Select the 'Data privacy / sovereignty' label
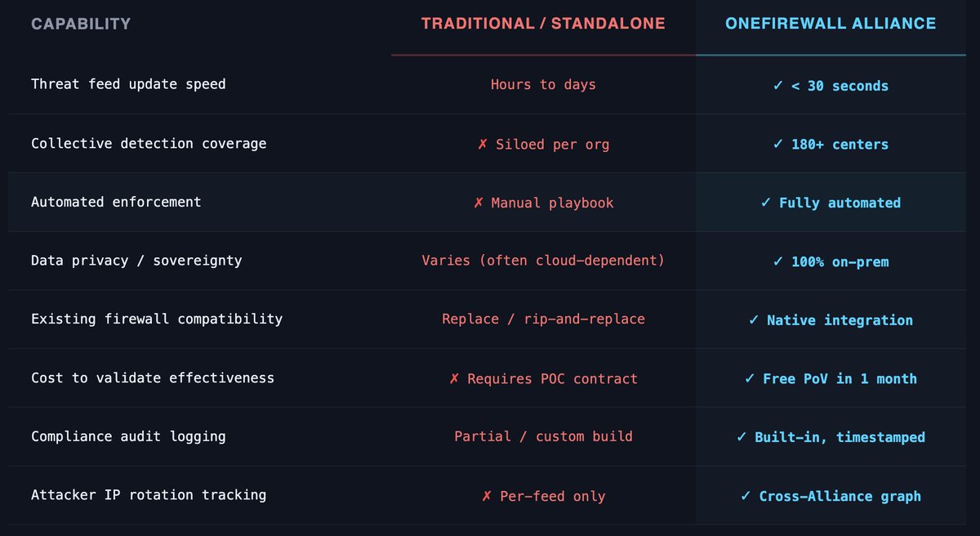Screen dimensions: 980x536 [x=136, y=261]
